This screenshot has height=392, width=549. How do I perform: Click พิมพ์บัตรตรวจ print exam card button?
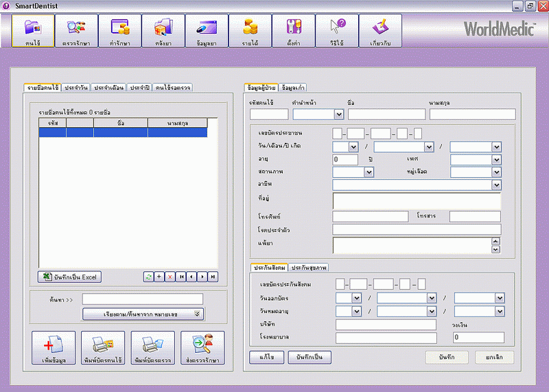click(152, 347)
